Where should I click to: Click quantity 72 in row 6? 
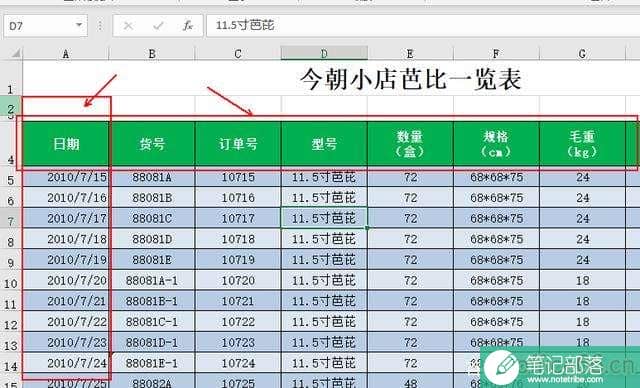click(x=410, y=198)
